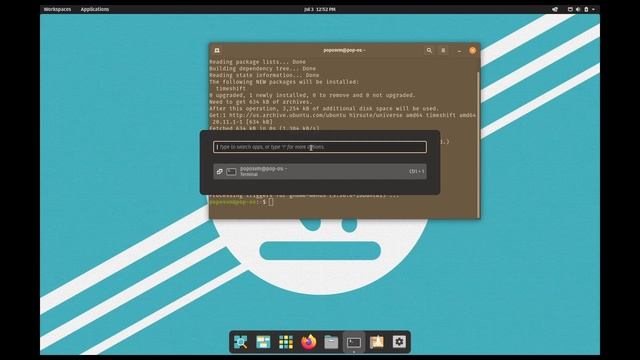Click the Terminal icon in launcher result

tap(231, 171)
